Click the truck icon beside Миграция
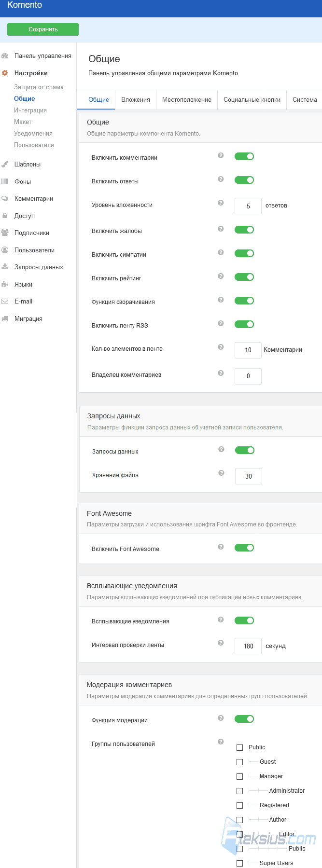 [x=5, y=318]
